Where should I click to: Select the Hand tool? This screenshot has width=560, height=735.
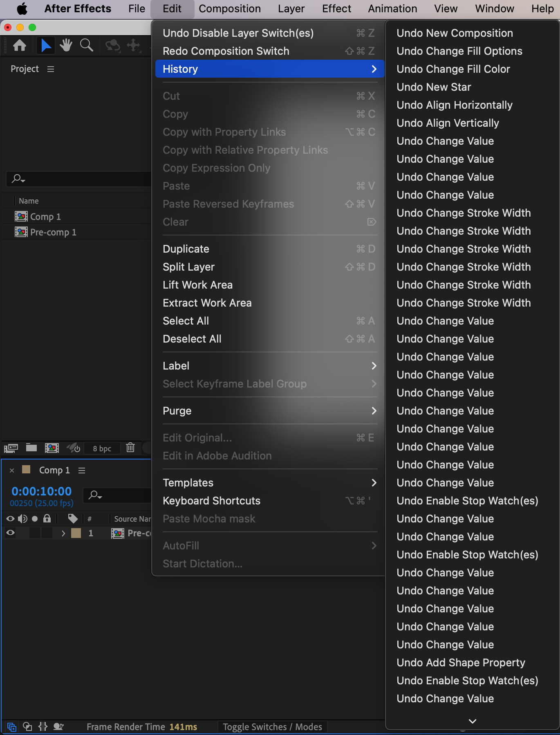[x=66, y=45]
